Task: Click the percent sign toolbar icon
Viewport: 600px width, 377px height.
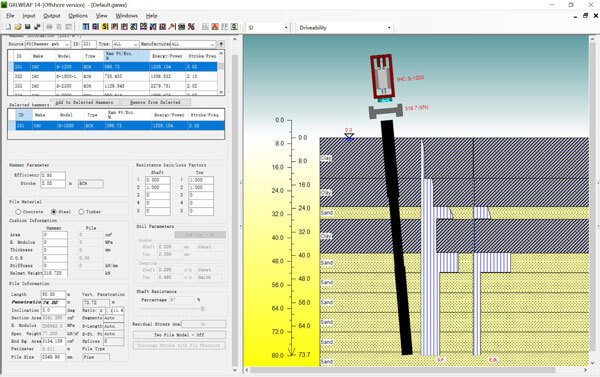Action: point(191,27)
